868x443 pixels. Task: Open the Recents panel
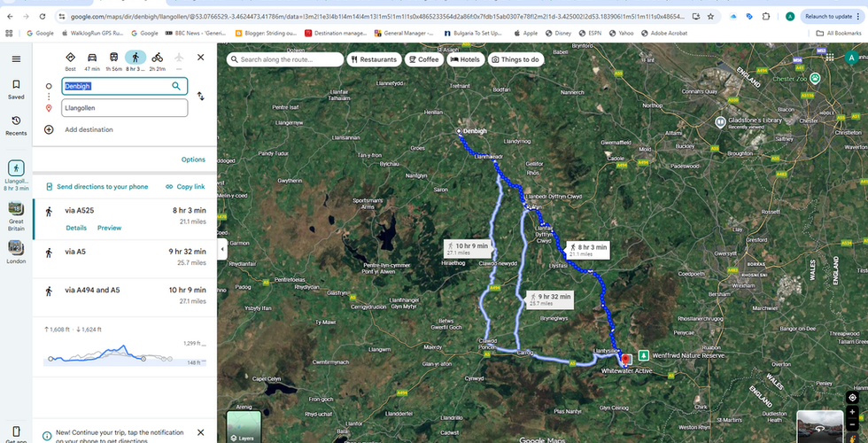coord(16,126)
